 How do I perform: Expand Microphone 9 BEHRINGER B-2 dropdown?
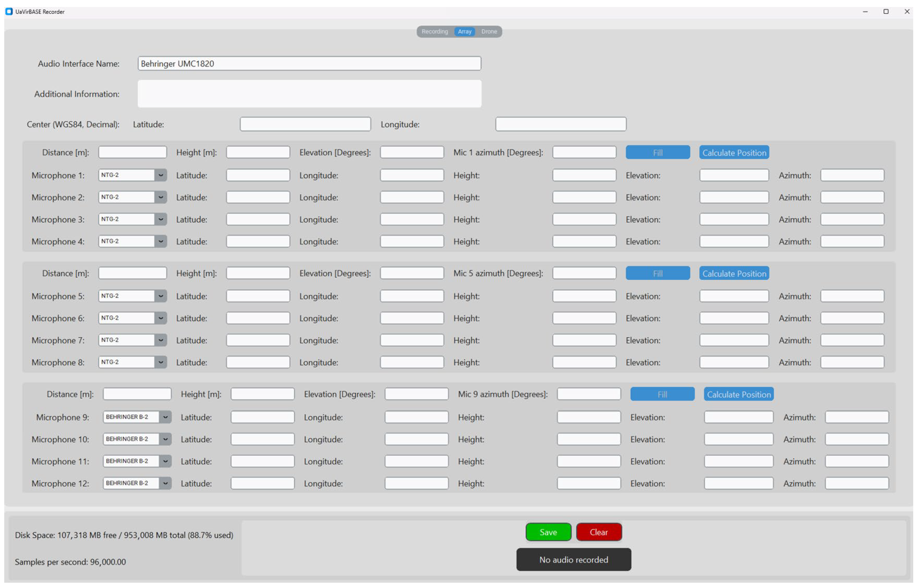166,417
